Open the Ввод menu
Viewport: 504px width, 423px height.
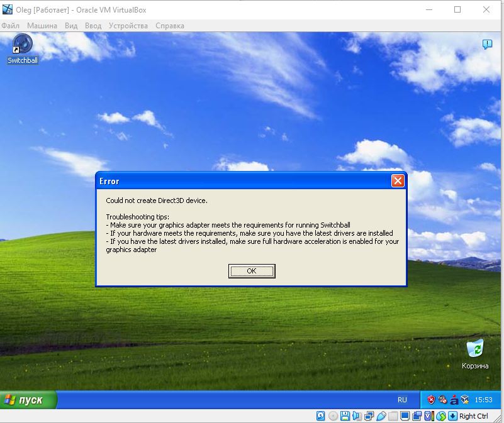[93, 26]
